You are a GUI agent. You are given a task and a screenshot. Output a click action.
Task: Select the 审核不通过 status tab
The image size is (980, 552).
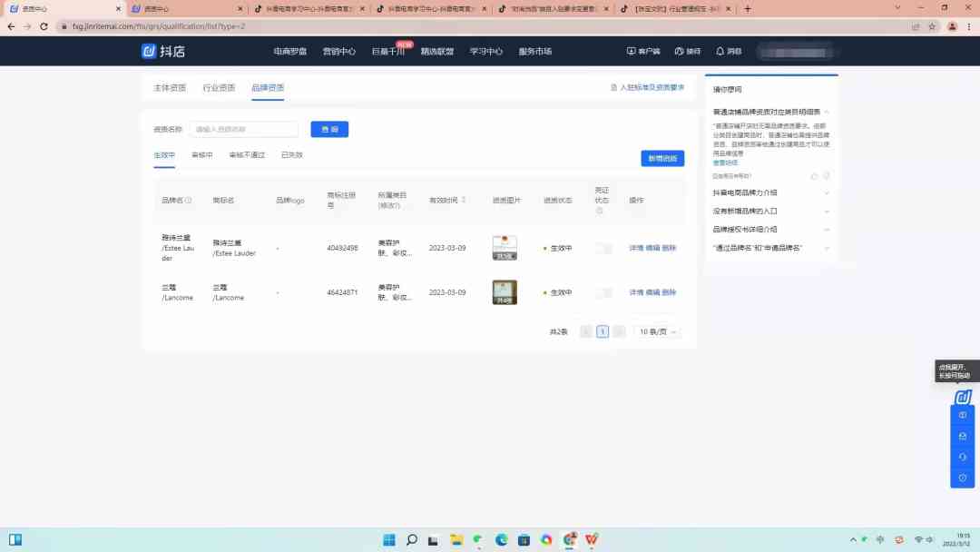click(x=247, y=155)
